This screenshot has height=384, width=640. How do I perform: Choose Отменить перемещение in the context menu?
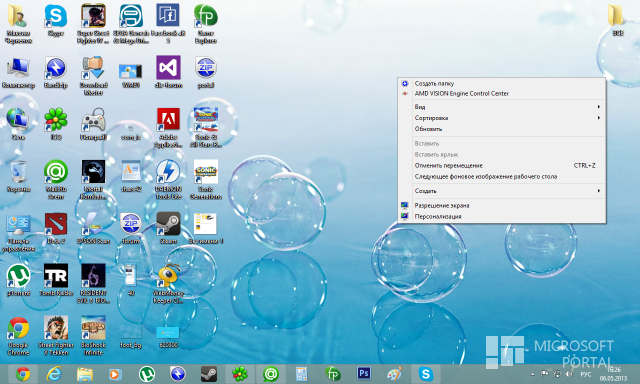(502, 165)
